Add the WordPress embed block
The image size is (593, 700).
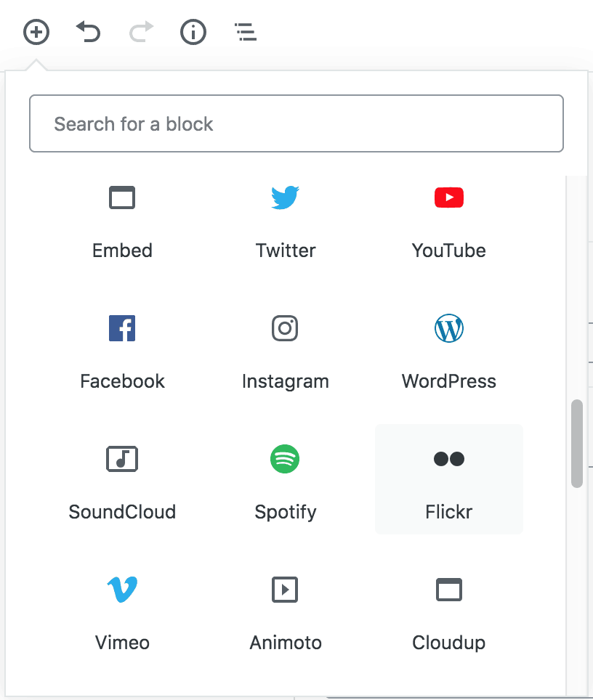[448, 349]
